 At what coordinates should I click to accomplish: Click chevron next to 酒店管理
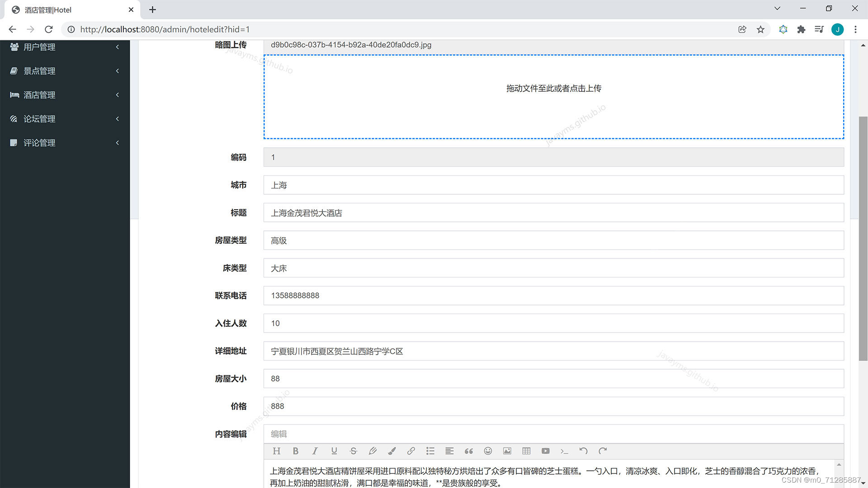click(118, 95)
